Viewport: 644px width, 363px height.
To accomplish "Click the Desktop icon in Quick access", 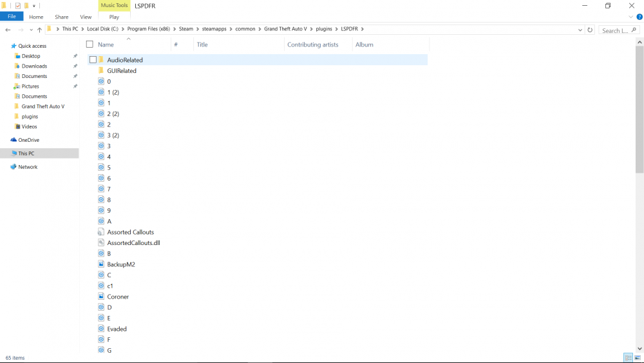I will [17, 56].
